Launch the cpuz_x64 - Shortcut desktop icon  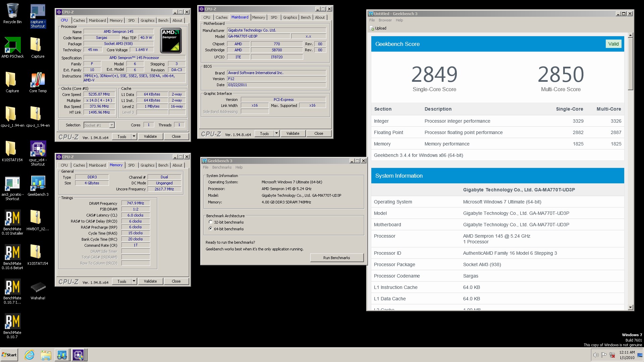click(x=38, y=153)
